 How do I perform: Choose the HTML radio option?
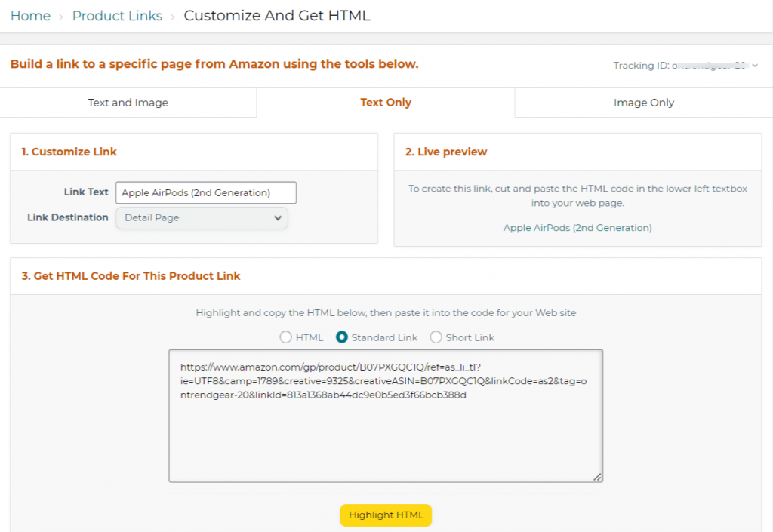285,337
